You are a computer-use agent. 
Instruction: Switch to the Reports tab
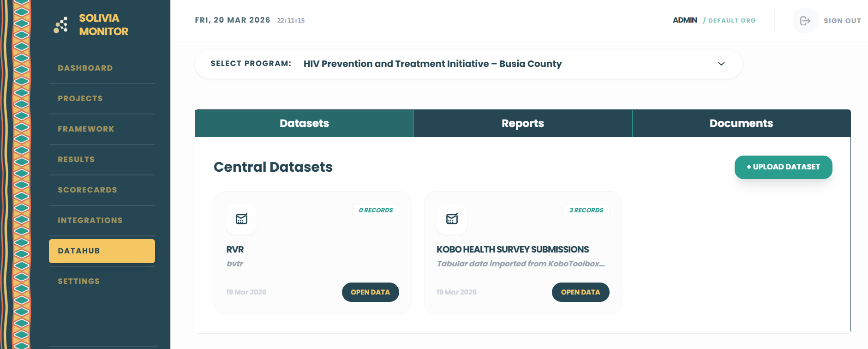pyautogui.click(x=523, y=123)
